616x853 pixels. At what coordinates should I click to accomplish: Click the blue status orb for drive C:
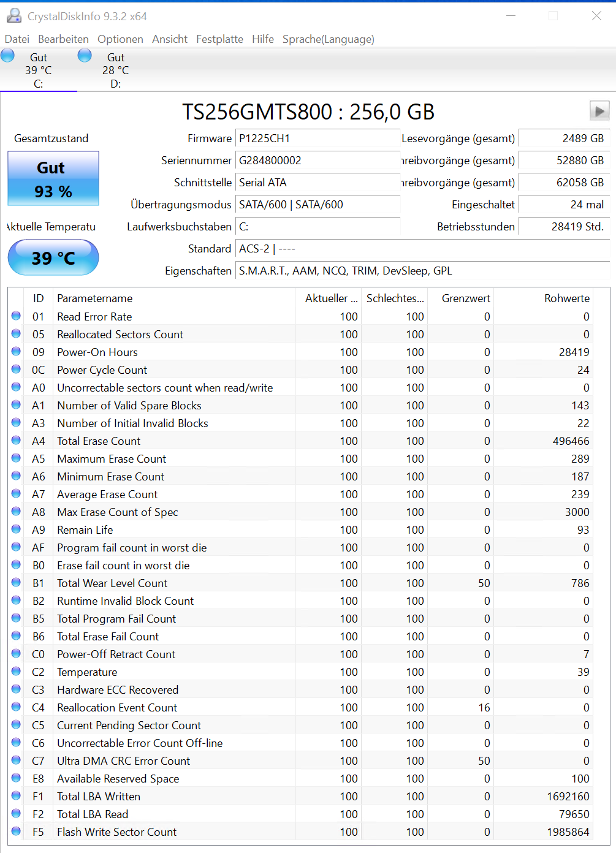(x=8, y=56)
